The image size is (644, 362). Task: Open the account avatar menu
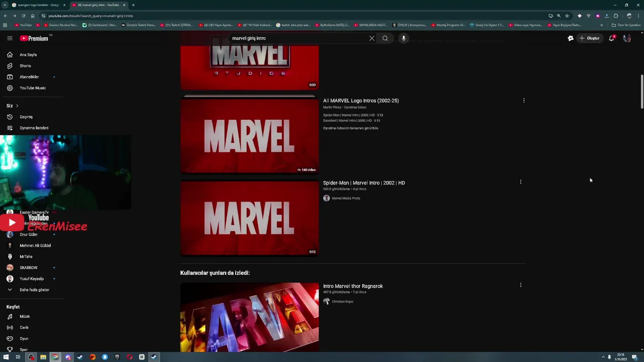click(x=627, y=38)
